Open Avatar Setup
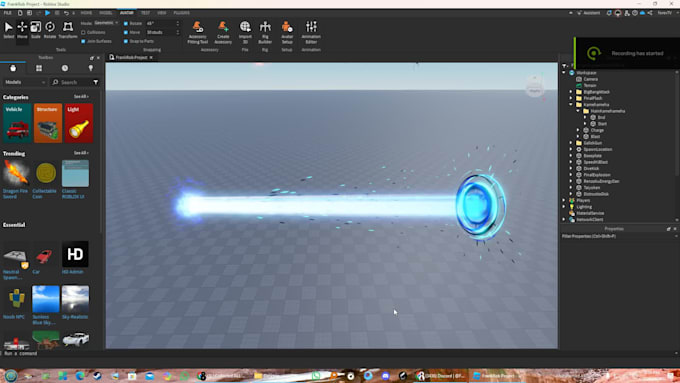 287,33
